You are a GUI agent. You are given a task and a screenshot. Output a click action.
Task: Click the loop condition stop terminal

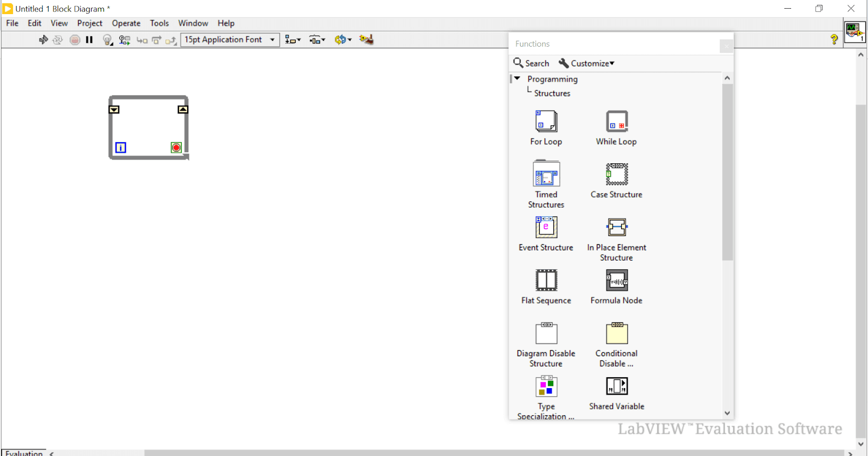coord(176,148)
